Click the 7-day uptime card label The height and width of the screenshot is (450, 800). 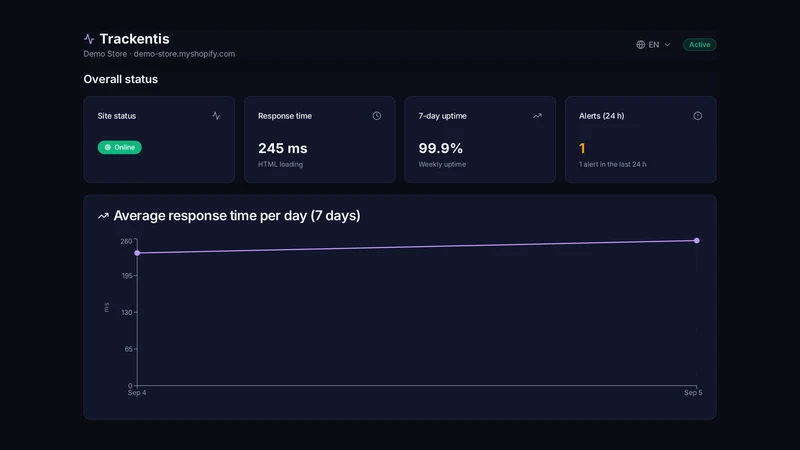coord(442,116)
